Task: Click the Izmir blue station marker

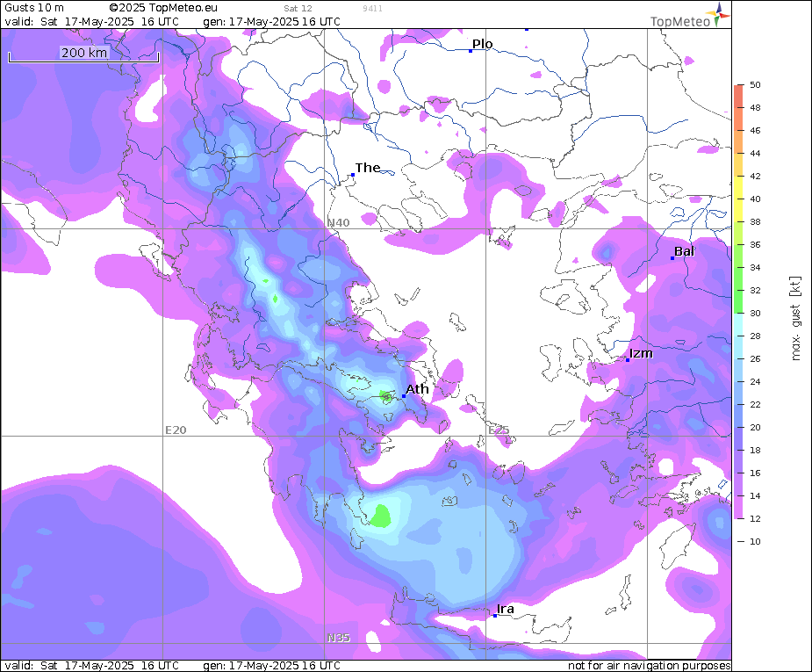Action: (x=628, y=359)
